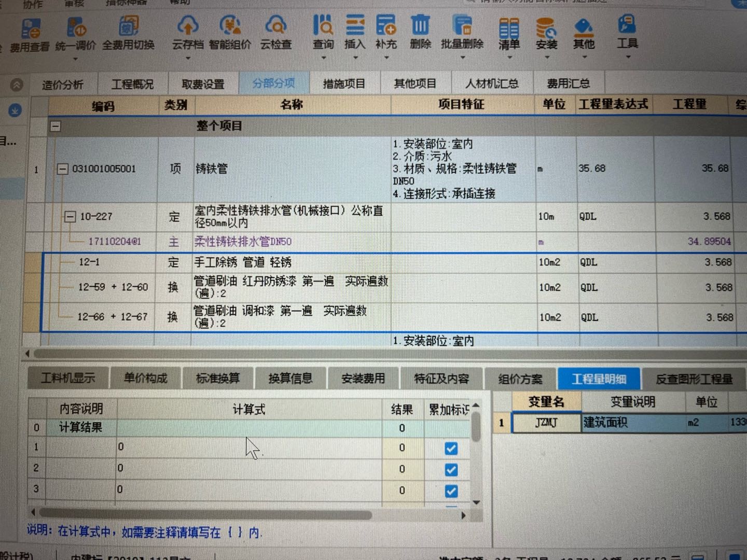The height and width of the screenshot is (560, 747).
Task: Click the 批量删除 icon
Action: pos(462,25)
